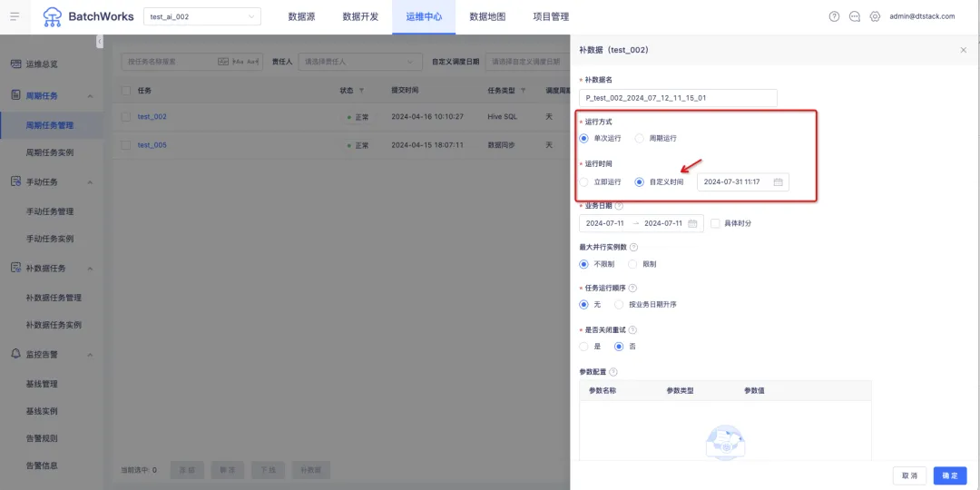Select the 单次运行 radio option

(583, 138)
